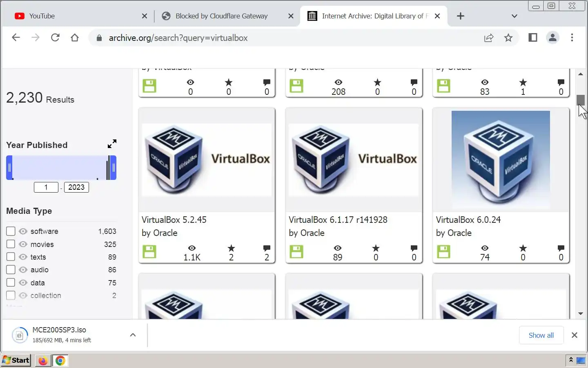The height and width of the screenshot is (368, 588).
Task: View site security lock info
Action: click(x=99, y=38)
